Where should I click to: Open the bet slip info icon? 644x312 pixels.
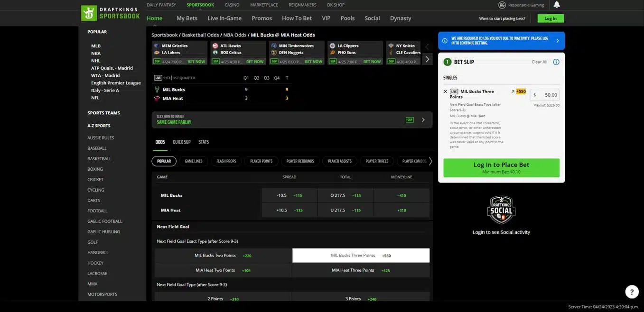coord(556,62)
